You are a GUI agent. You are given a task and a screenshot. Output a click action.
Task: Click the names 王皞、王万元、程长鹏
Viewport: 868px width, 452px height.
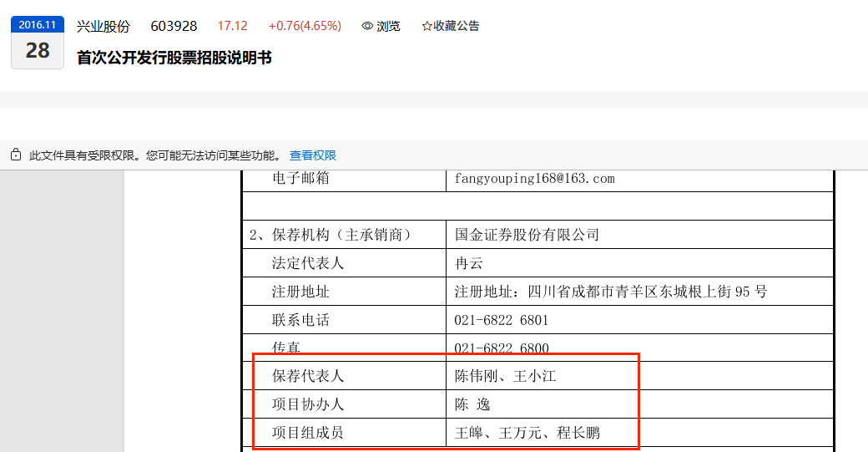click(527, 433)
